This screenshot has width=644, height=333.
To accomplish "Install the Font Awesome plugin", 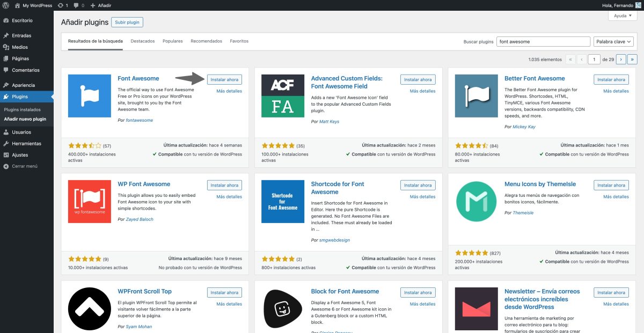I will (224, 79).
